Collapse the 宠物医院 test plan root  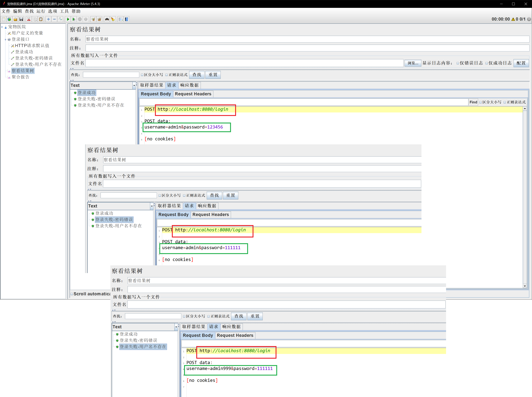(x=2, y=27)
